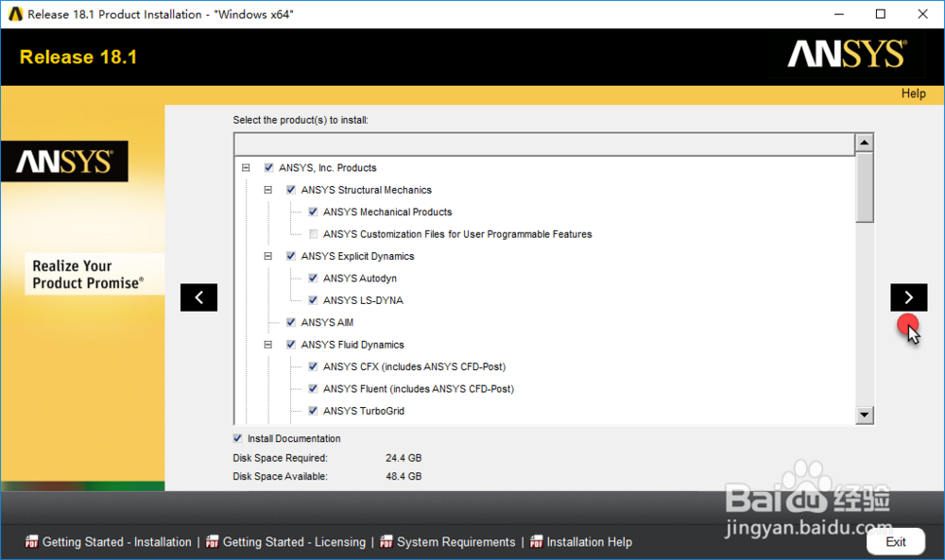Open Installation Help link
Screen dimensions: 945x560
click(590, 542)
